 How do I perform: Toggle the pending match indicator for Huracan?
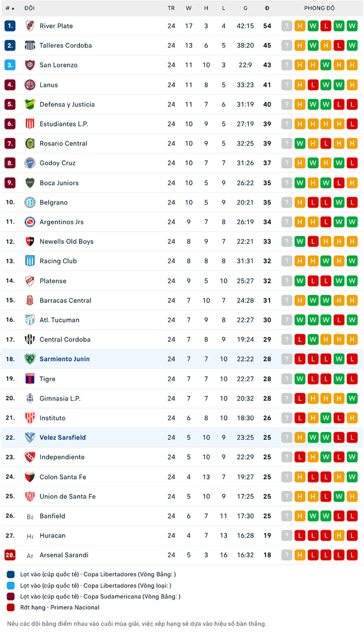tap(287, 535)
